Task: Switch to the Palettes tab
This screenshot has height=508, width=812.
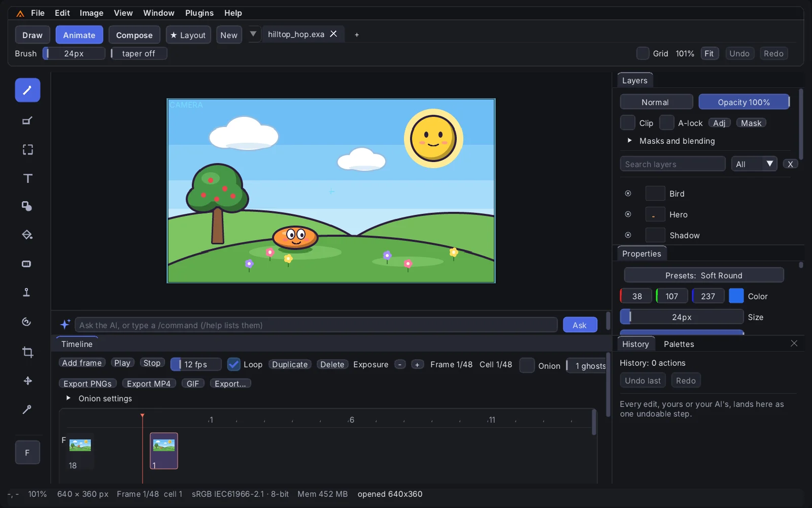Action: click(679, 344)
